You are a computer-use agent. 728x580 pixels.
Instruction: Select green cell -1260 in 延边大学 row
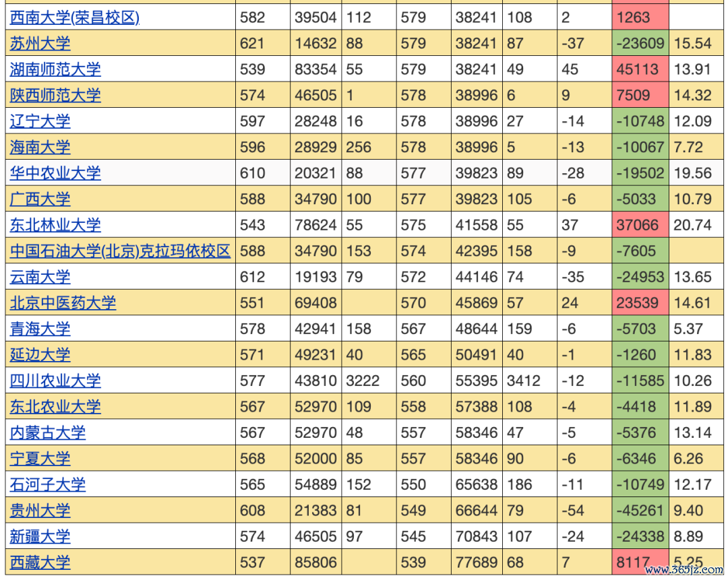(640, 356)
